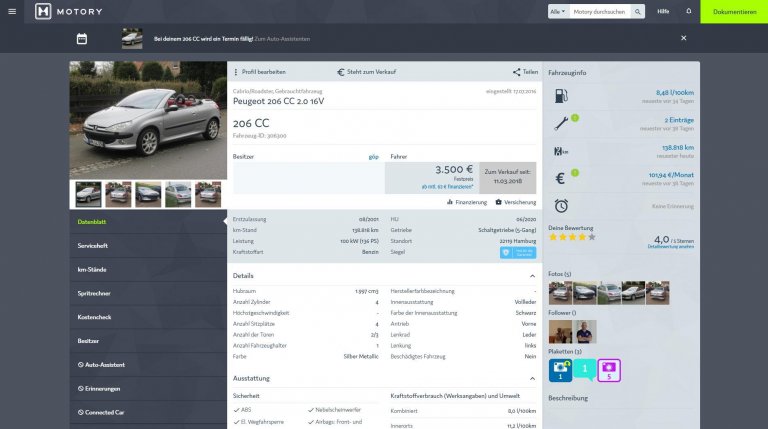Screen dimensions: 768x429
Task: Click the green Dokumentieren button
Action: tap(734, 12)
